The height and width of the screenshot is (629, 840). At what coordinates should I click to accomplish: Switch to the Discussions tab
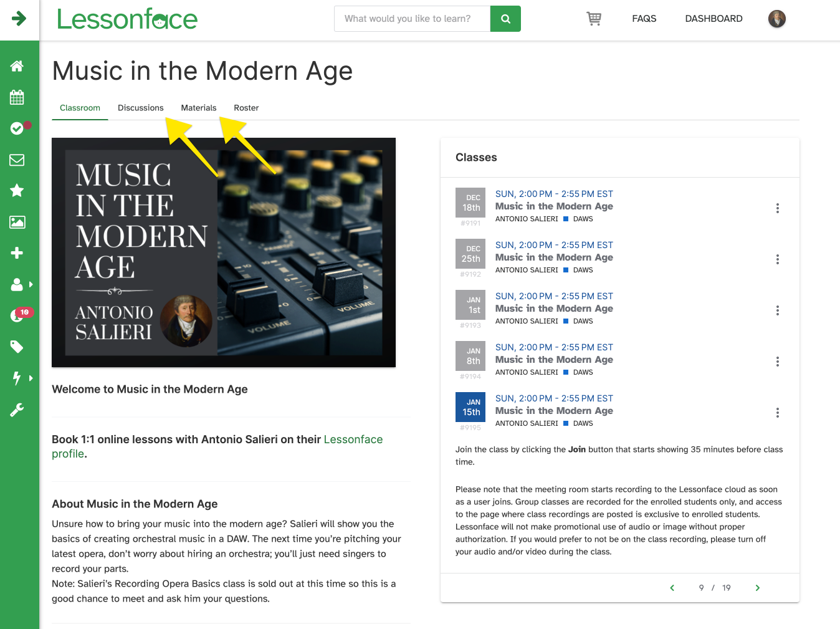tap(141, 108)
